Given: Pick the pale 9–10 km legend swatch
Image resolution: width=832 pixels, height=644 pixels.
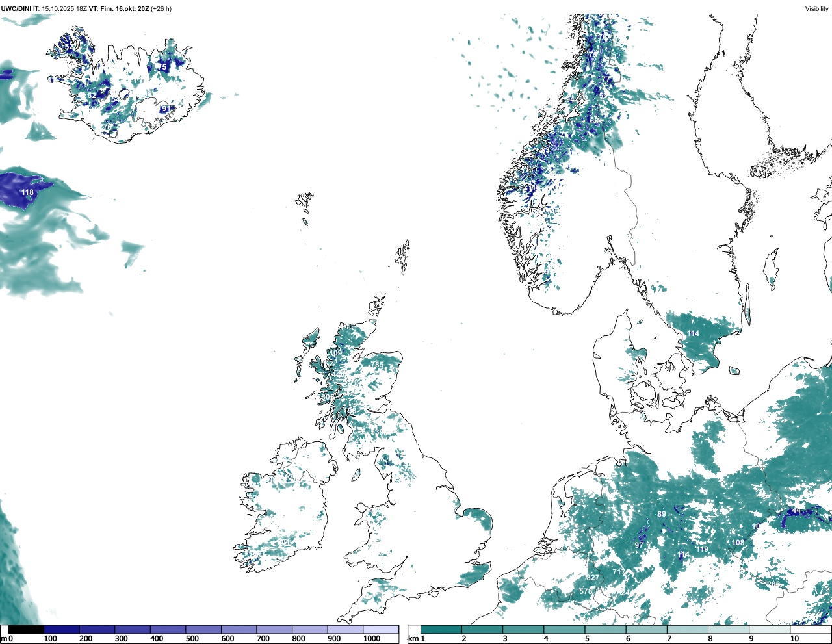Looking at the screenshot, I should coord(770,629).
